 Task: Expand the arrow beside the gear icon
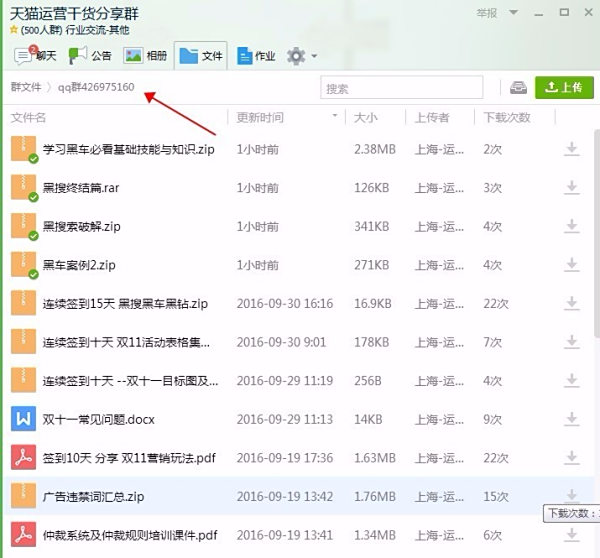(314, 56)
